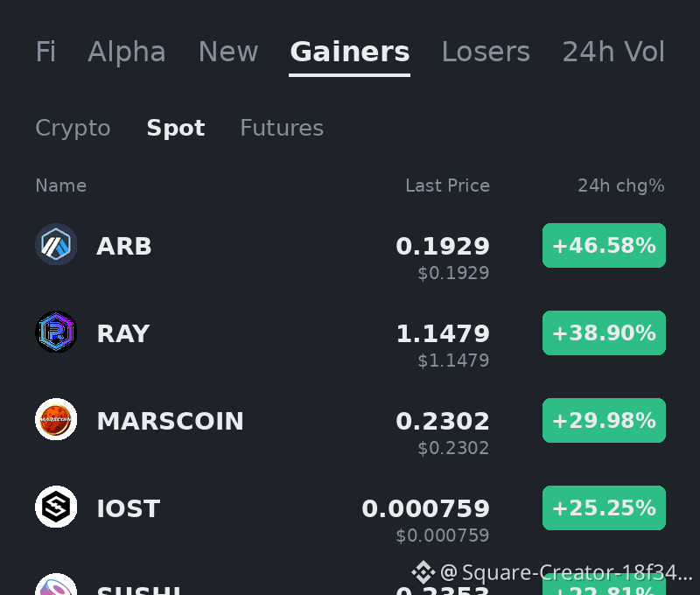Tap the MARSCOIN planet logo icon
Viewport: 700px width, 595px height.
point(56,420)
